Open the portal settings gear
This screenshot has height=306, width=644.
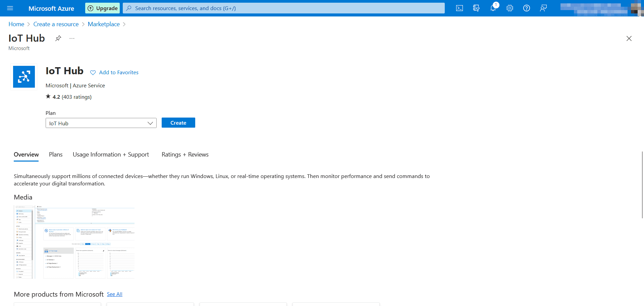(510, 8)
